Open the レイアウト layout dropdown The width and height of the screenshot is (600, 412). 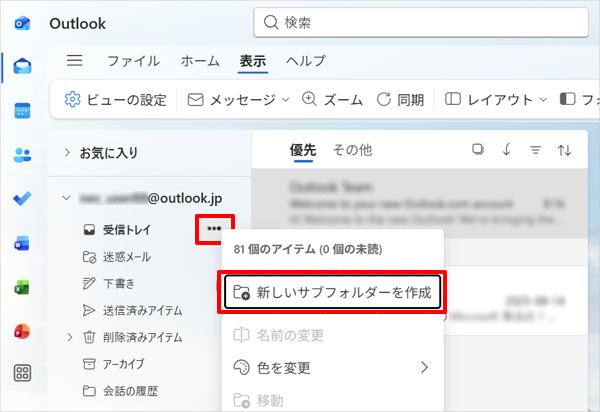pyautogui.click(x=496, y=100)
